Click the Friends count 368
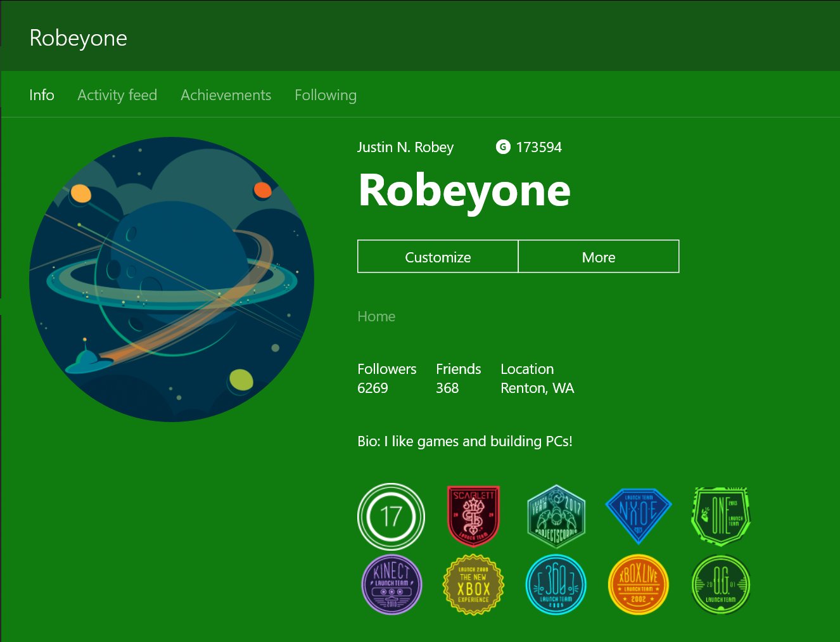The image size is (840, 642). [447, 388]
